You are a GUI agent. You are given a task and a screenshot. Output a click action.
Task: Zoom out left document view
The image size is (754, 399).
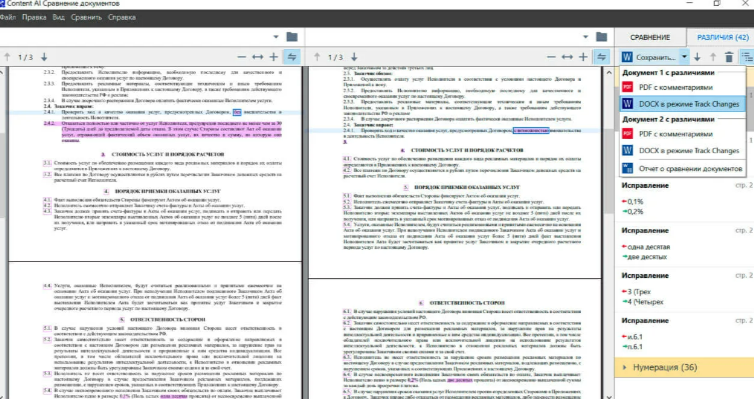coord(241,57)
